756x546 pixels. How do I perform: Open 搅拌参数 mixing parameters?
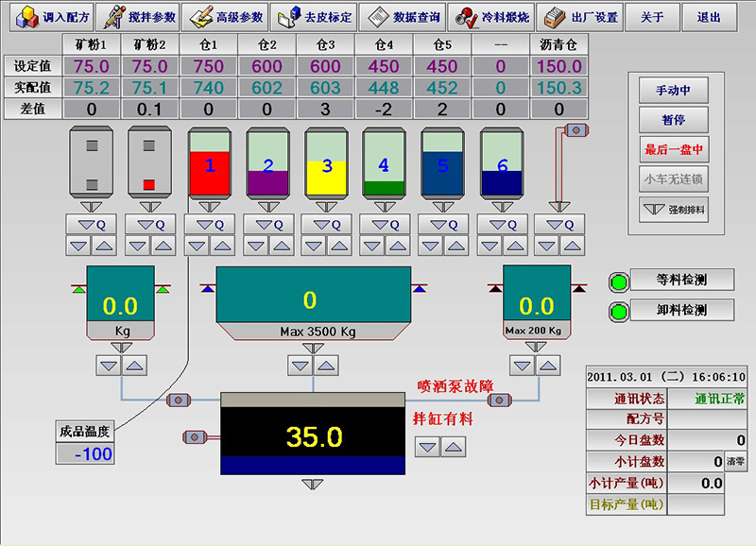(x=136, y=17)
